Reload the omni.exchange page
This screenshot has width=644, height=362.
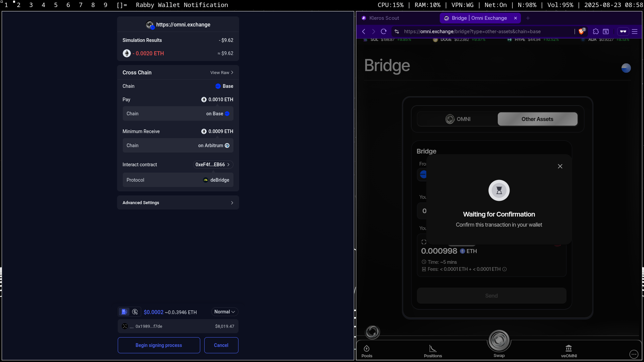tap(384, 32)
